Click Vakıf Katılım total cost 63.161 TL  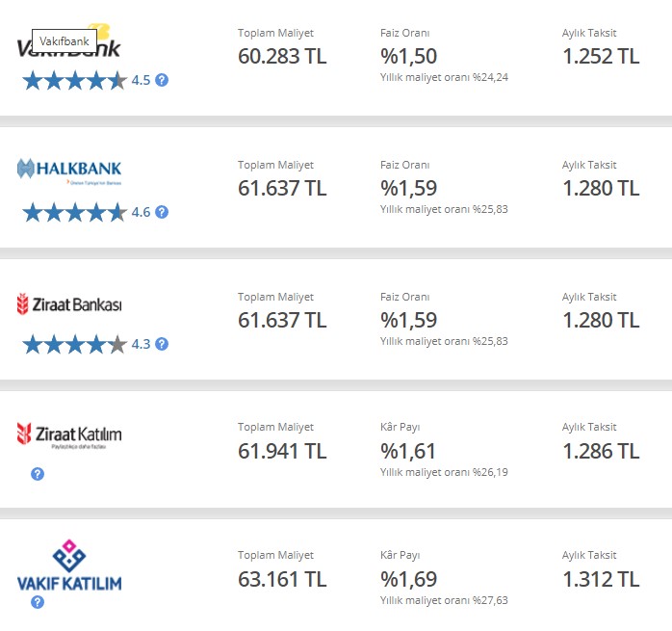[x=282, y=580]
